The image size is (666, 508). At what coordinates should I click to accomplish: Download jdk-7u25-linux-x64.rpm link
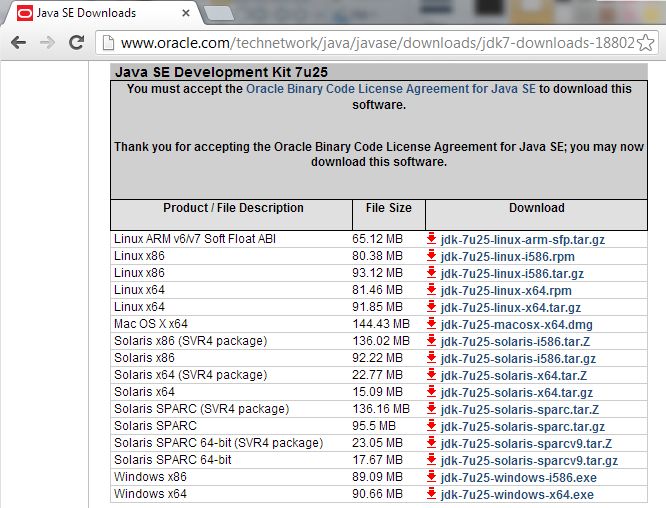[506, 291]
